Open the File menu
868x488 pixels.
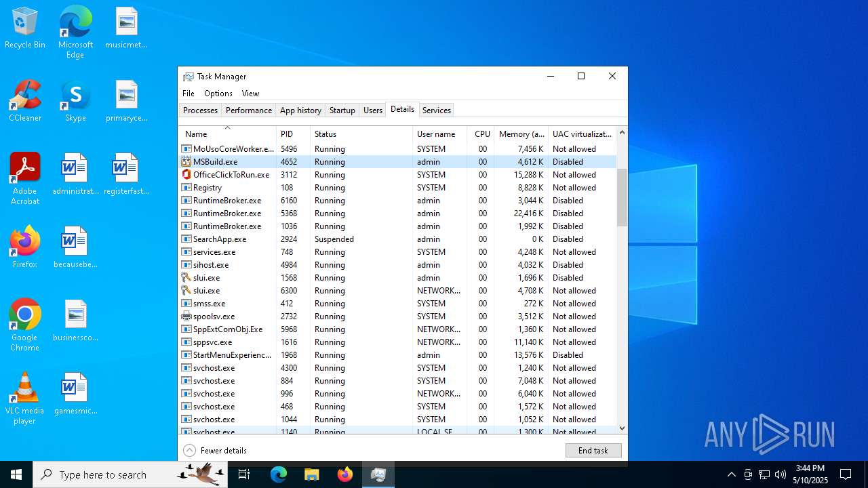[189, 94]
